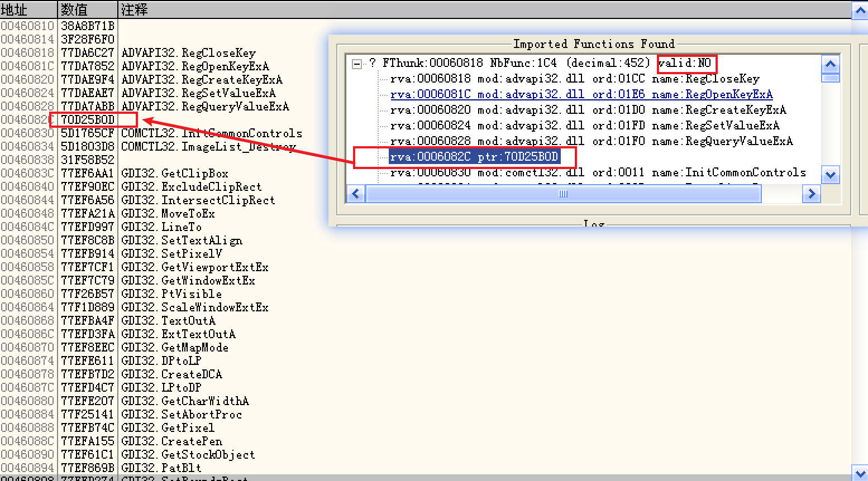
Task: Click value 77EFB914 for GDI32.SetPixelV
Action: click(87, 254)
